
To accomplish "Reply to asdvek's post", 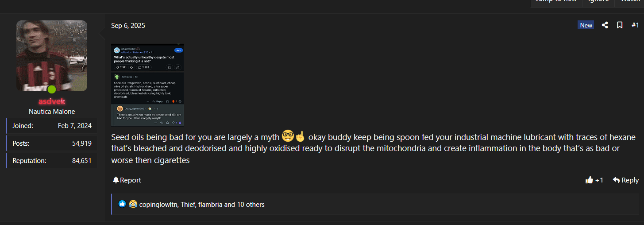I will [x=625, y=180].
